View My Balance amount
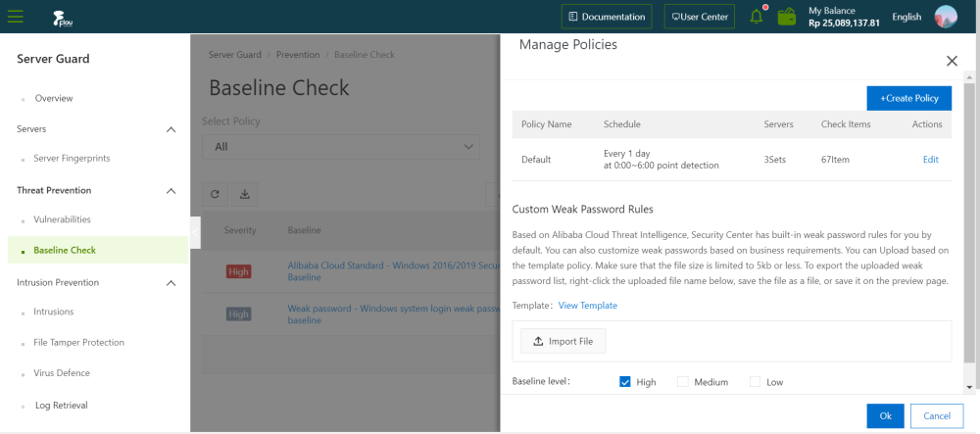This screenshot has height=434, width=980. click(844, 24)
